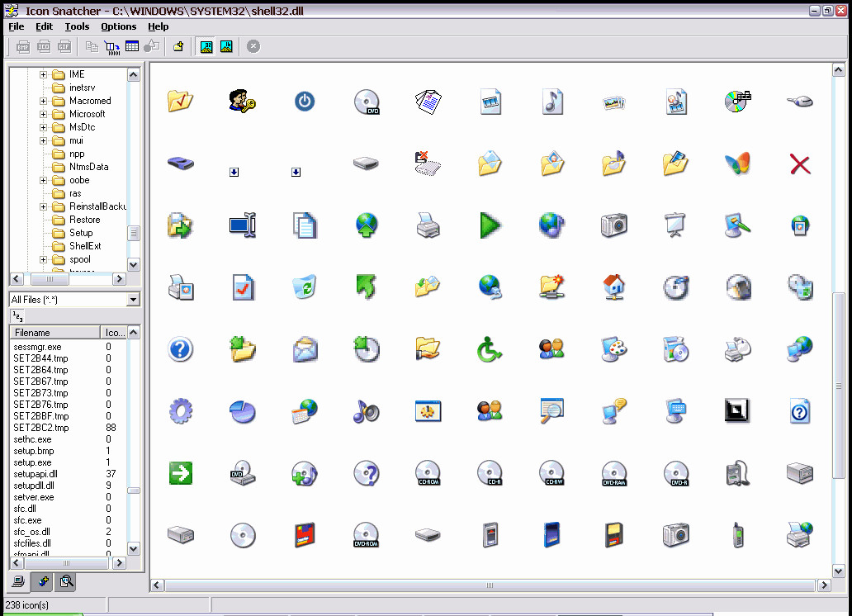Open the Help menu
The width and height of the screenshot is (852, 616).
[x=159, y=26]
